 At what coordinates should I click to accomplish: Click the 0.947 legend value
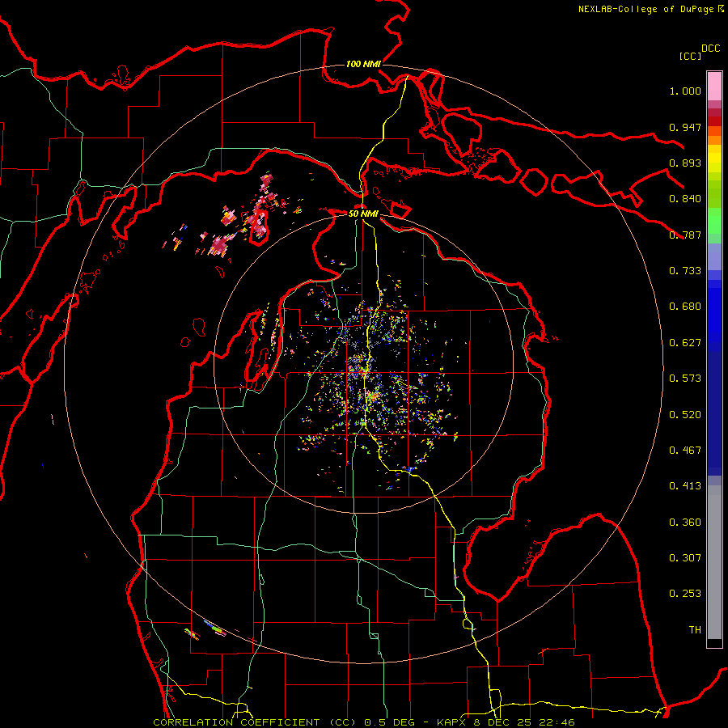pos(685,127)
